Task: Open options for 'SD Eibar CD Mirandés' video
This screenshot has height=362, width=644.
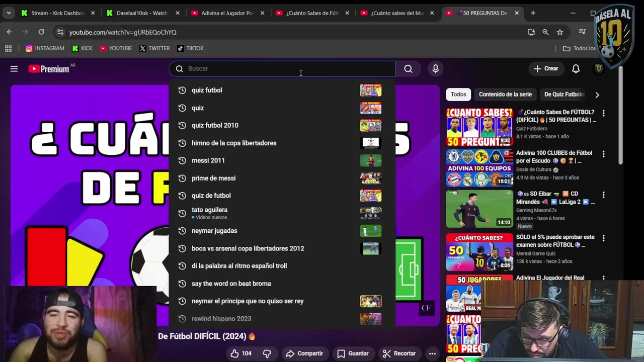Action: [603, 195]
